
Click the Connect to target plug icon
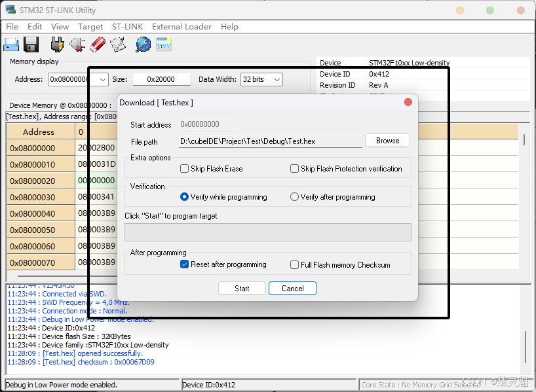[x=58, y=45]
